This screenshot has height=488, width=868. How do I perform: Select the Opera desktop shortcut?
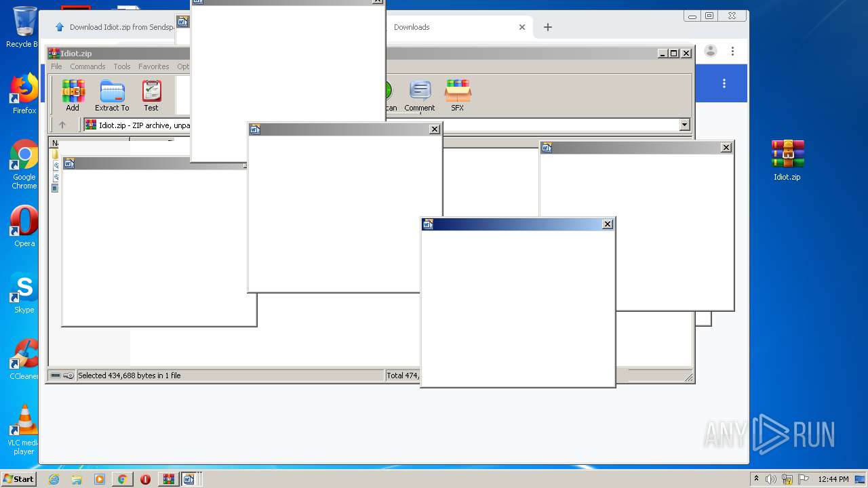pyautogui.click(x=24, y=226)
